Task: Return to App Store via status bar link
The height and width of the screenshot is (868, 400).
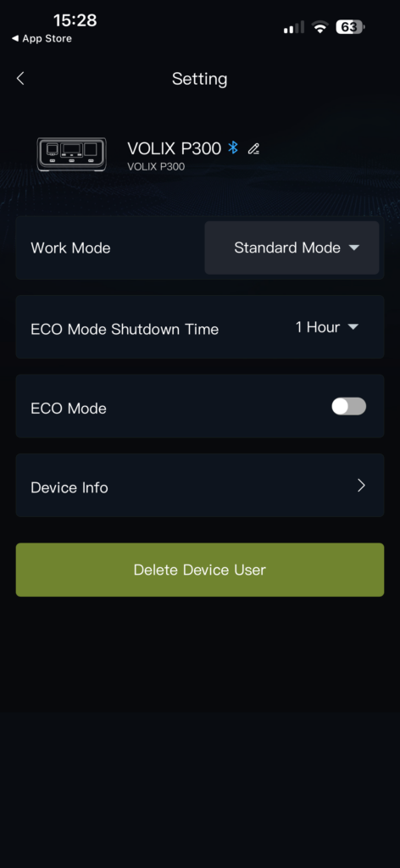Action: point(42,39)
